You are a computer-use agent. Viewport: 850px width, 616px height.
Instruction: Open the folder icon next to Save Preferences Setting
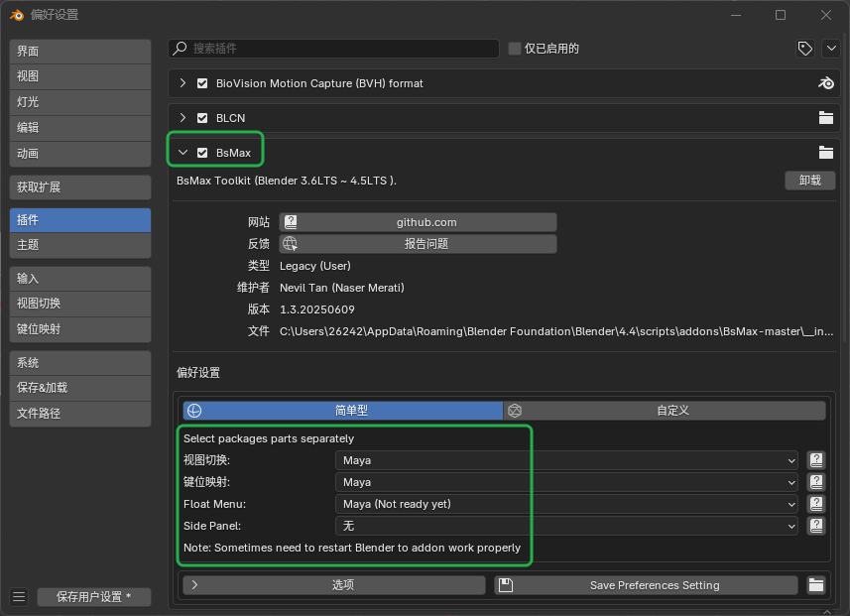(816, 585)
